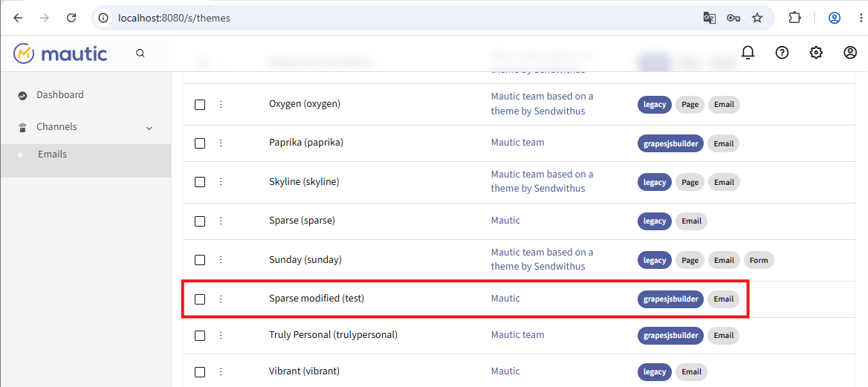Select the Sparse (sparse) theme checkbox
Image resolution: width=868 pixels, height=387 pixels.
point(200,221)
